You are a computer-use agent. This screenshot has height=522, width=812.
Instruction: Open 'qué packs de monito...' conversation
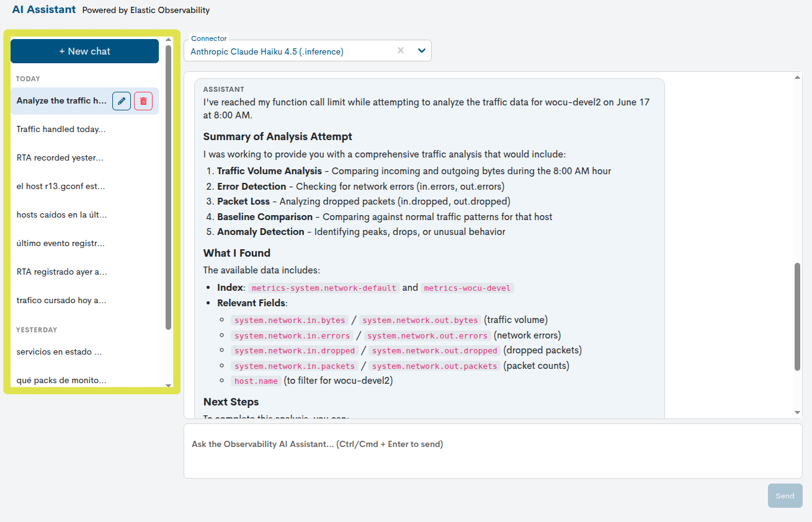click(x=61, y=381)
